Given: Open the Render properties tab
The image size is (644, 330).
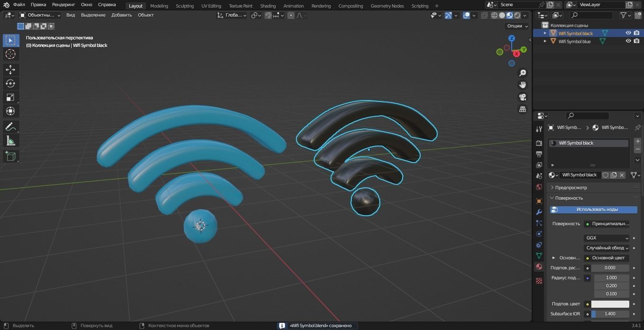Looking at the screenshot, I should (x=539, y=144).
